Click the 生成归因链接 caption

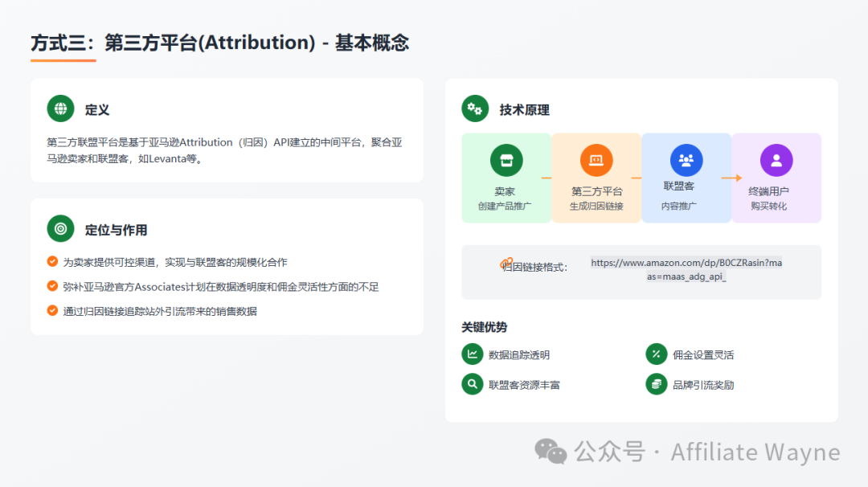coord(596,206)
